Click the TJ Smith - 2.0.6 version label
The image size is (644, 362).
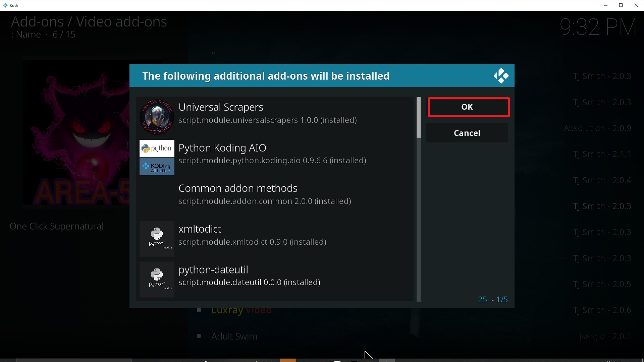(x=602, y=310)
